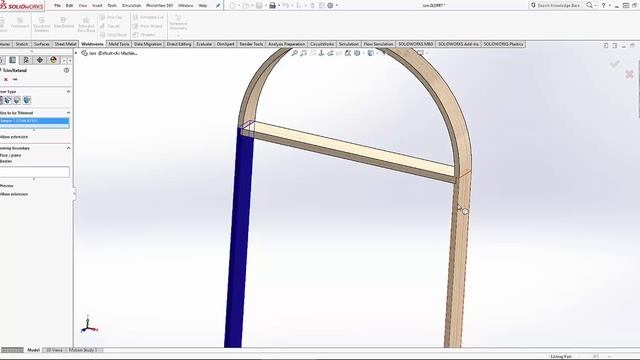Choose the Bodies trimming boundary option
This screenshot has width=640, height=360.
pyautogui.click(x=6, y=161)
